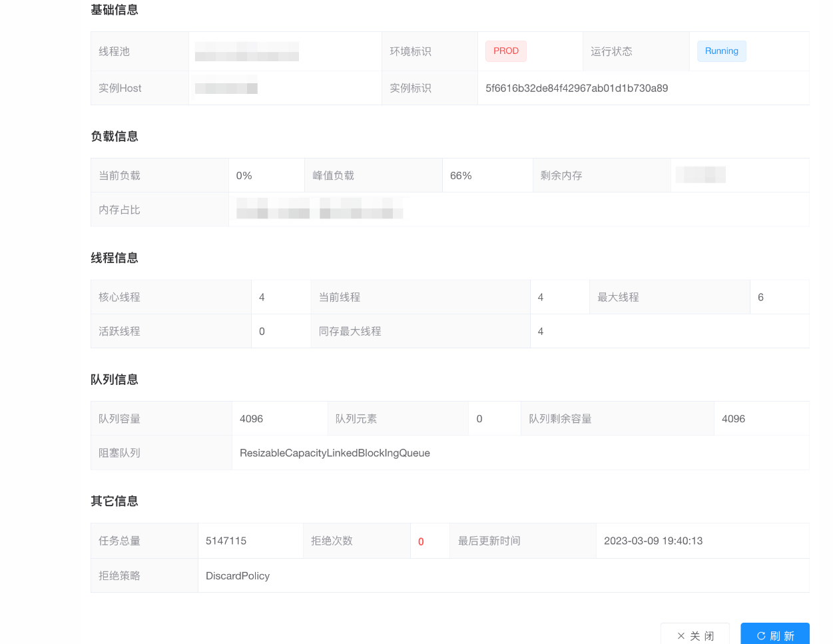Click the current load value 0%
Screen dimensions: 833x644
point(244,176)
